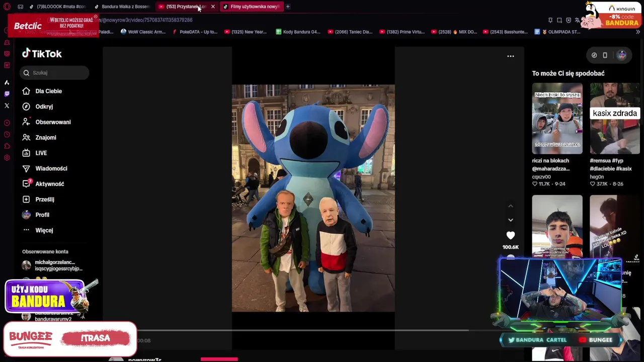Switch to the '(7)BLOOOOK #mata' tab
644x362 pixels.
[57, 7]
